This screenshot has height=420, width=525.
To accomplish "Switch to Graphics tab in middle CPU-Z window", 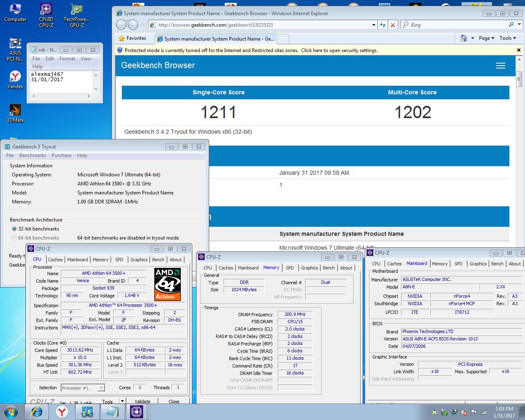I will click(310, 268).
